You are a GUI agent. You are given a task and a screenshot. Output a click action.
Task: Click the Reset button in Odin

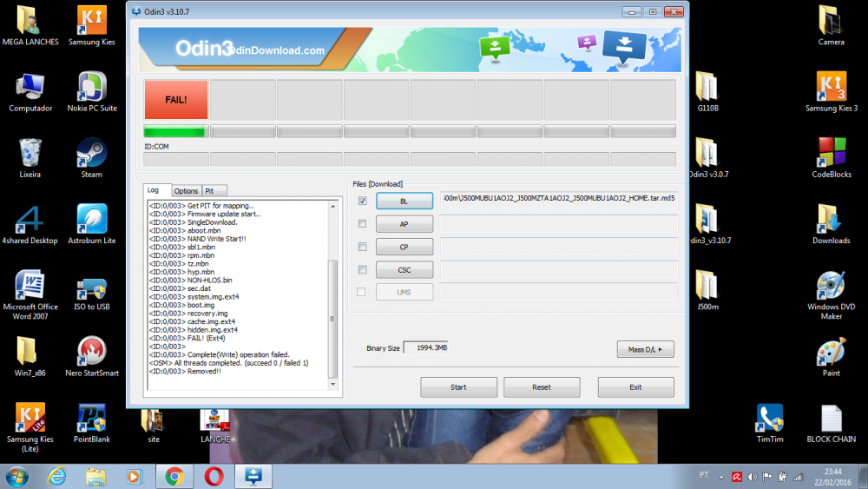click(542, 387)
